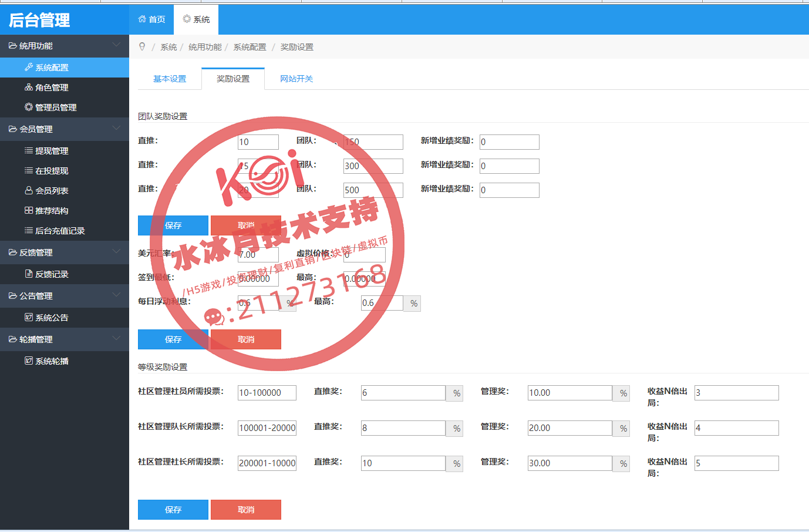Click the 管理奖 field showing 20.00

click(570, 428)
